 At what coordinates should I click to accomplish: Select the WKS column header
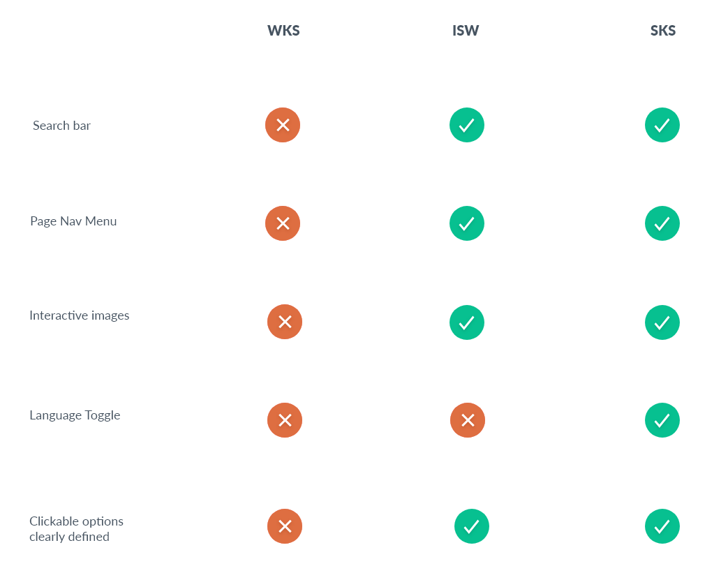[283, 31]
